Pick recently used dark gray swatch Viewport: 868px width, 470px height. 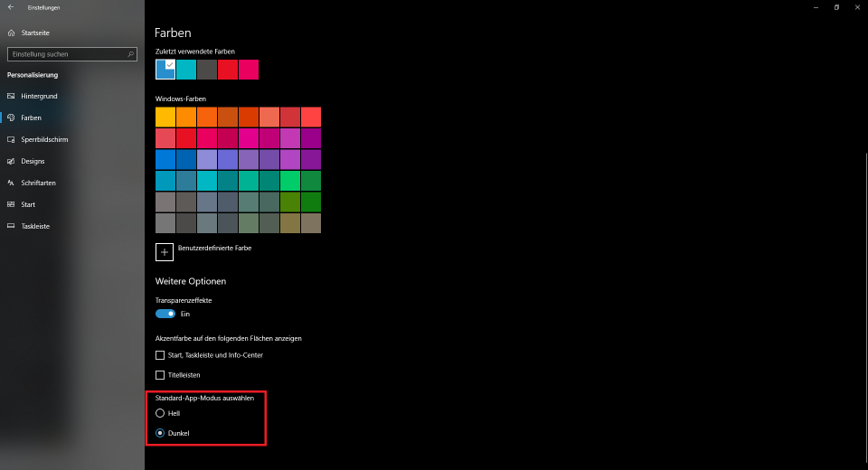[x=207, y=70]
